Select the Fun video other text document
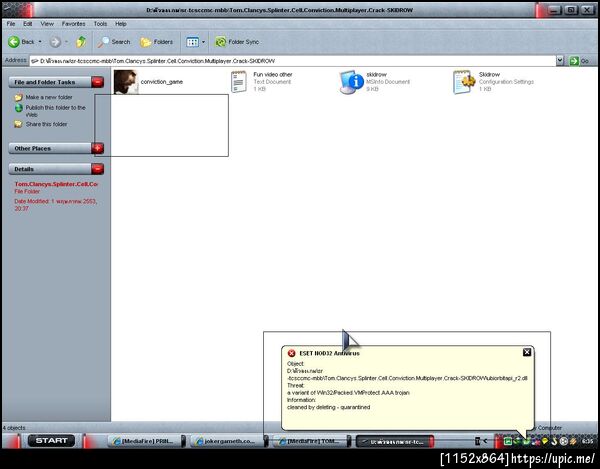600x469 pixels. (x=262, y=81)
